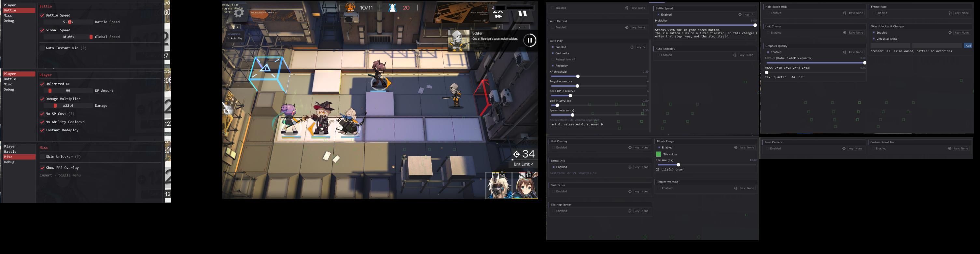Select operator card costing 18
The width and height of the screenshot is (980, 254).
[525, 186]
